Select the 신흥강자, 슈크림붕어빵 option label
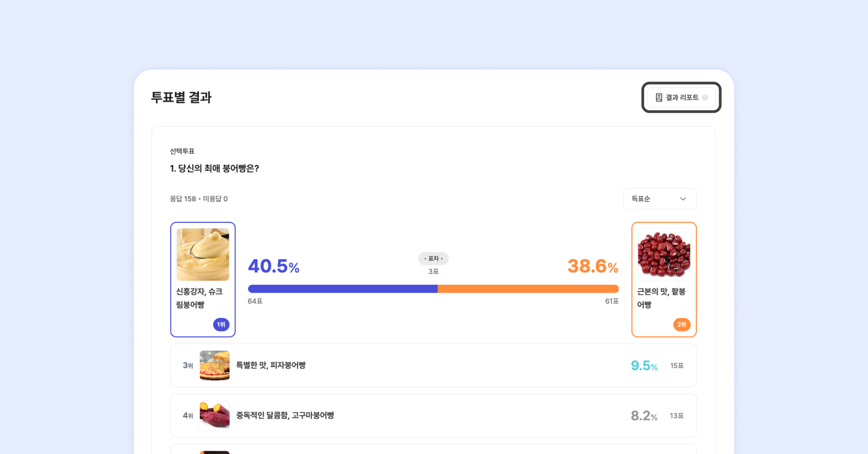The width and height of the screenshot is (868, 454). click(199, 298)
